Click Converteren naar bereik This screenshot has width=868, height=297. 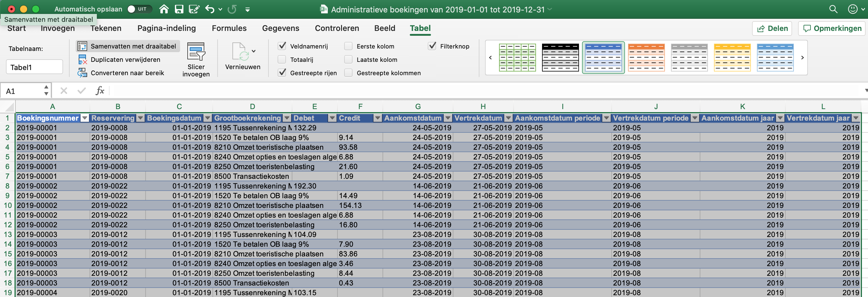point(121,73)
